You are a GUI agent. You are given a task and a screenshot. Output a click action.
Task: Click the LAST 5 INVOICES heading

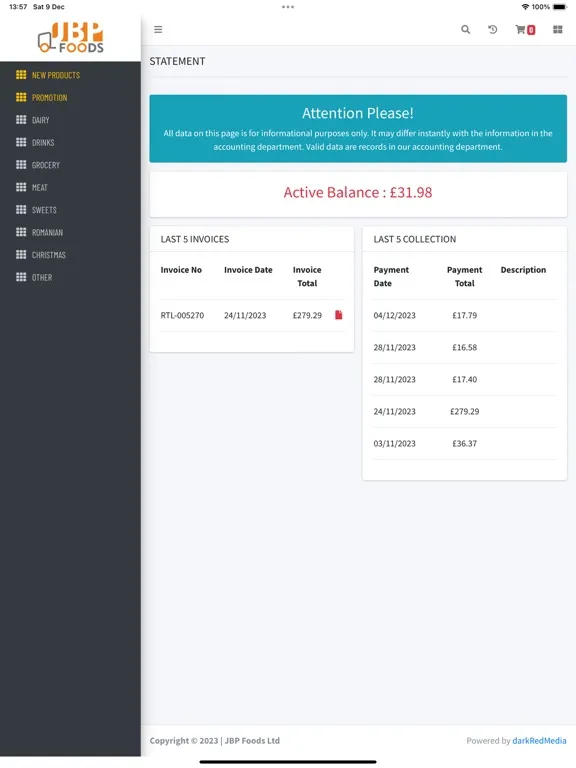tap(195, 239)
